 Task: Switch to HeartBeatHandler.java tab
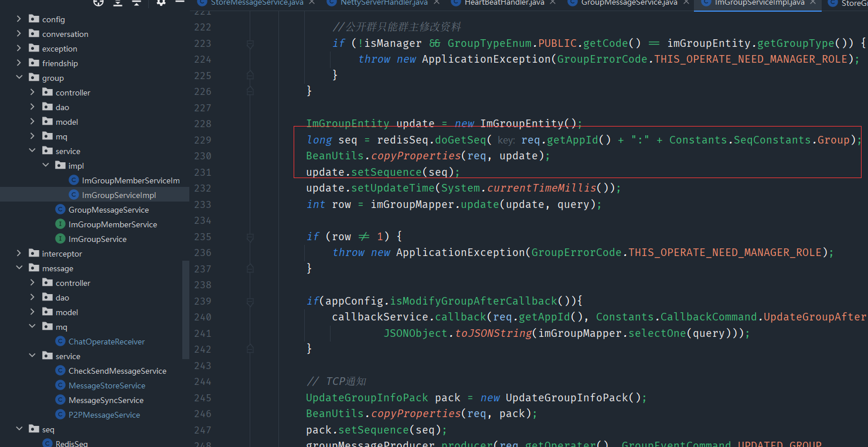pos(504,2)
